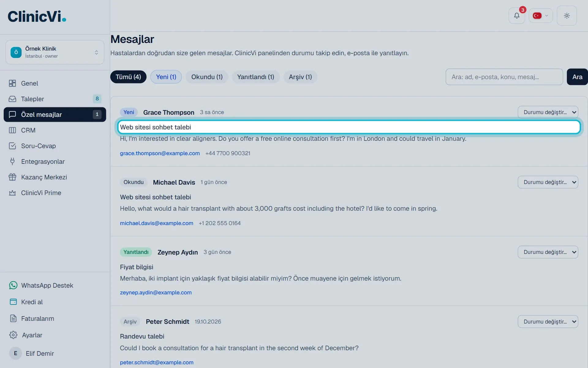The image size is (588, 368).
Task: Click the Kredi al card icon
Action: (13, 302)
